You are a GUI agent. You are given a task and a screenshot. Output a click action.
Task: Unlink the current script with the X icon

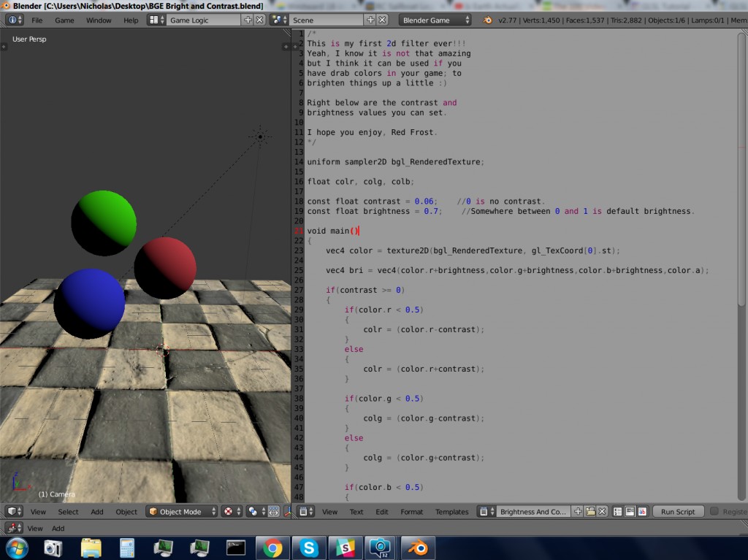pyautogui.click(x=602, y=512)
